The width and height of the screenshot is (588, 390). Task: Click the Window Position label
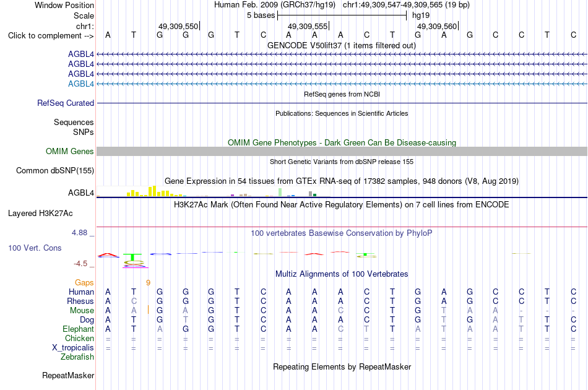pyautogui.click(x=64, y=5)
